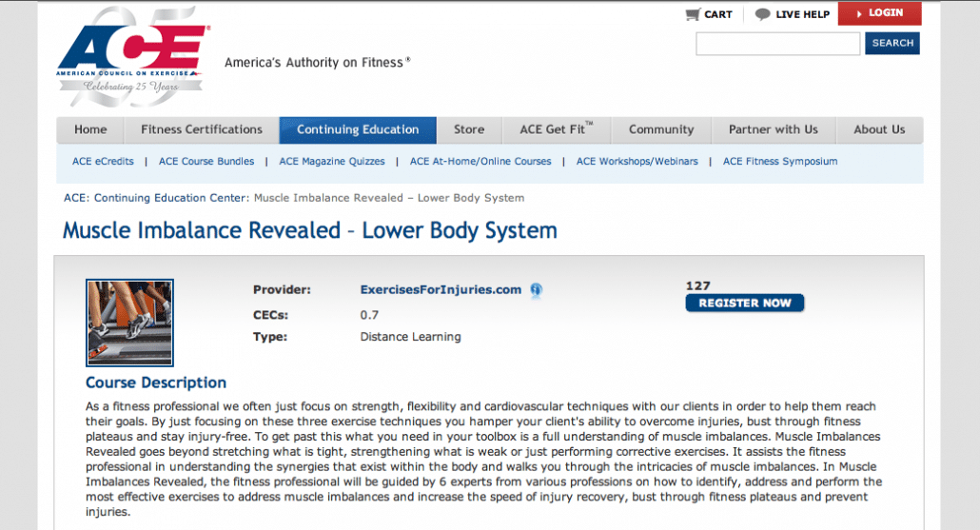This screenshot has width=980, height=530.
Task: Click America's Authority on Fitness tagline
Action: [318, 63]
